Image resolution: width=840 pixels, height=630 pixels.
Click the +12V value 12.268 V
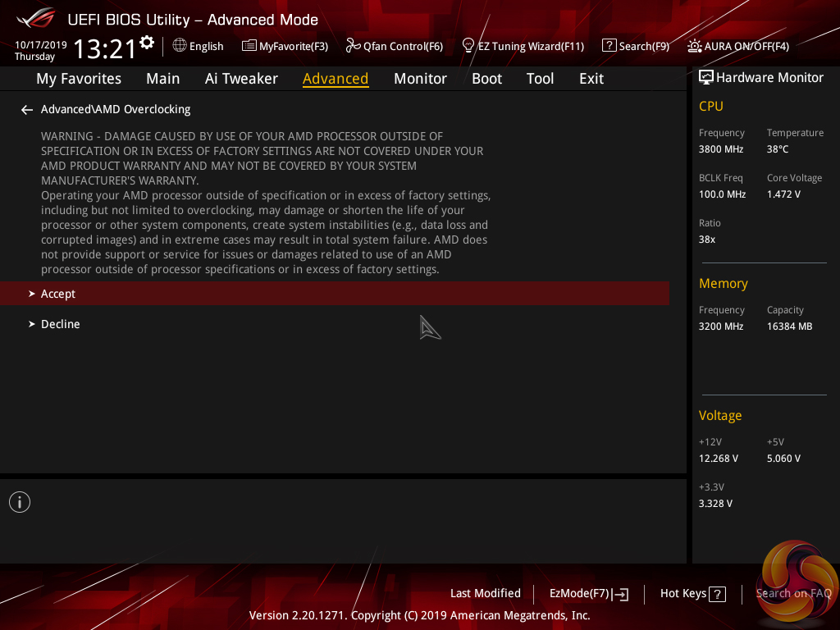coord(719,459)
